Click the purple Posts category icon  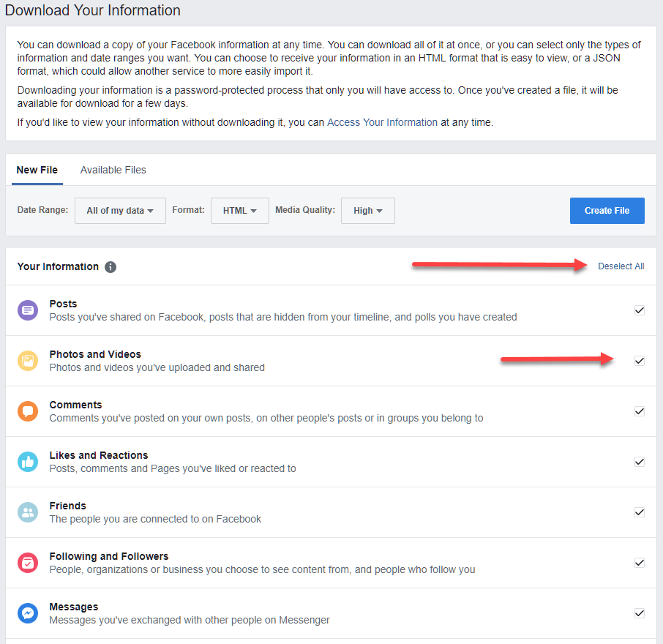coord(28,310)
